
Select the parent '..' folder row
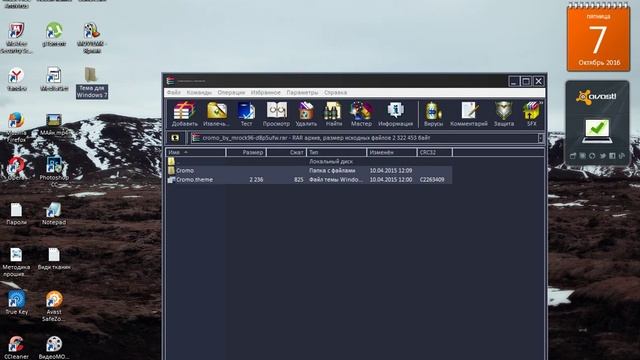pos(309,162)
